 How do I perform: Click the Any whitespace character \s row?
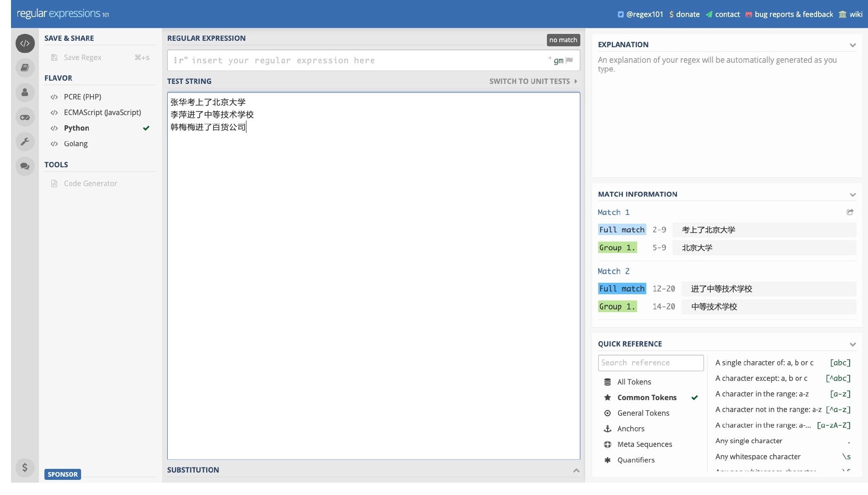pos(783,456)
